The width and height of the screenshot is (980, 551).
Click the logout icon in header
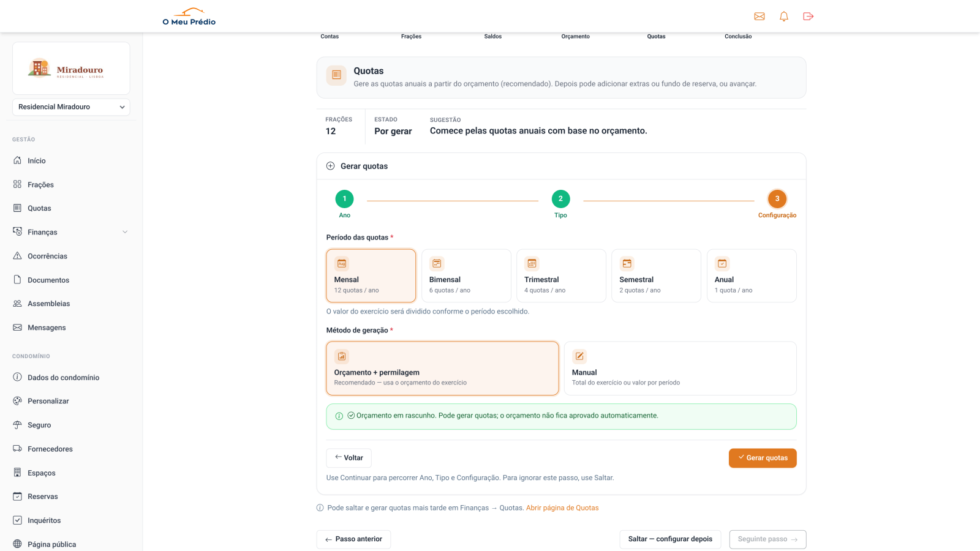click(x=809, y=17)
